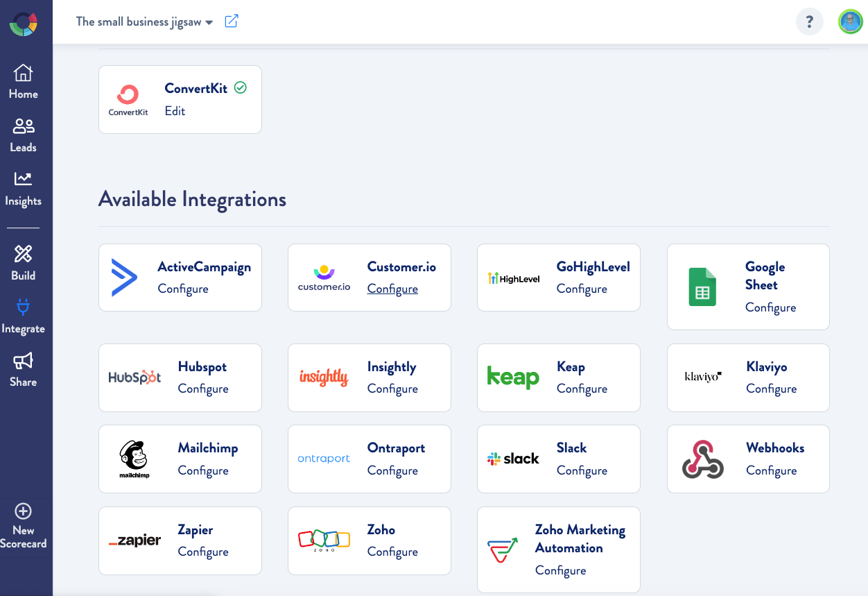The height and width of the screenshot is (596, 868).
Task: Click the Klaviyo logo
Action: click(x=703, y=377)
